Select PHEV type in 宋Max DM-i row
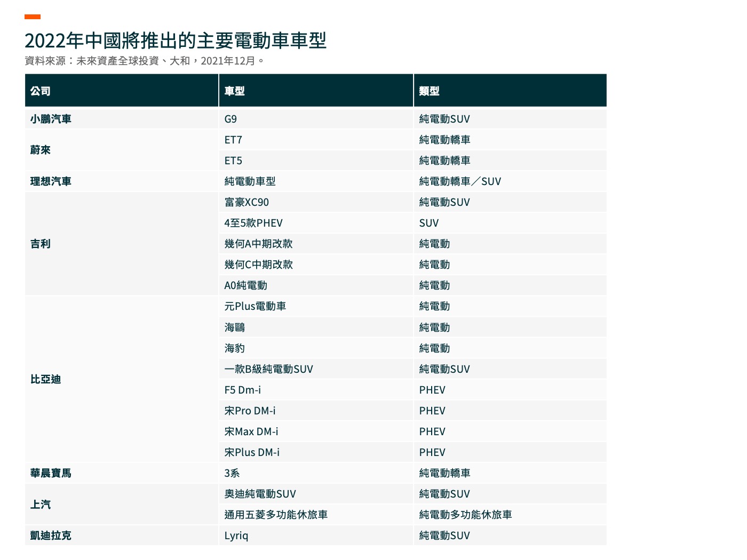The image size is (747, 560). coord(510,431)
